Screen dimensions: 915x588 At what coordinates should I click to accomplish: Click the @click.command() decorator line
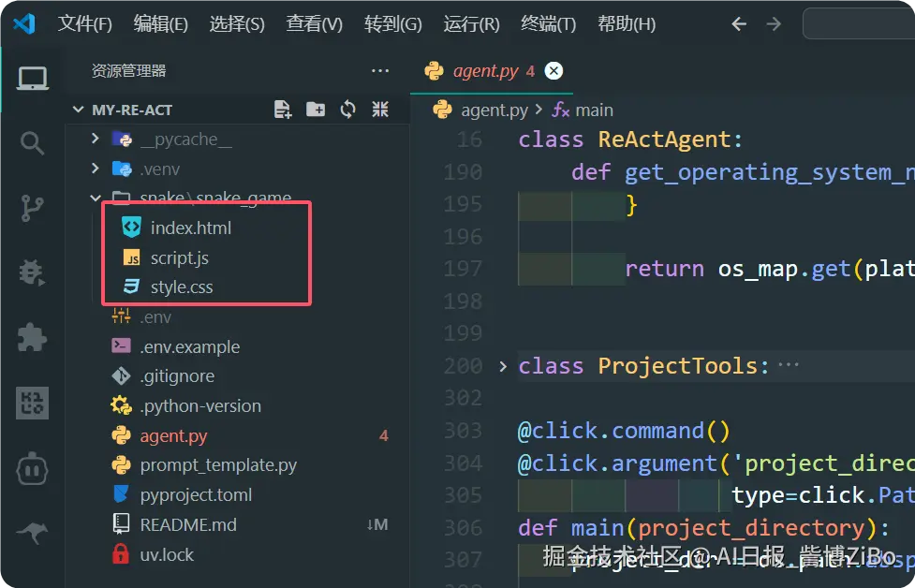623,431
